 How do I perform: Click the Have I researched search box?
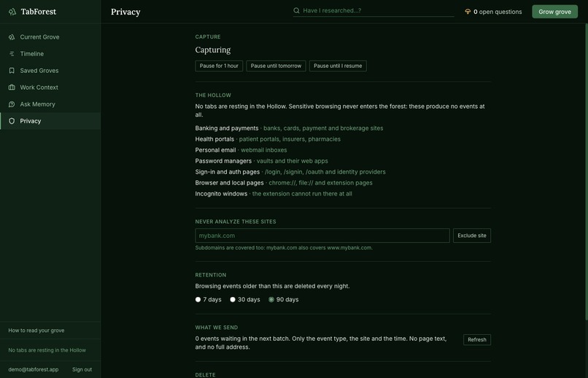pyautogui.click(x=374, y=11)
